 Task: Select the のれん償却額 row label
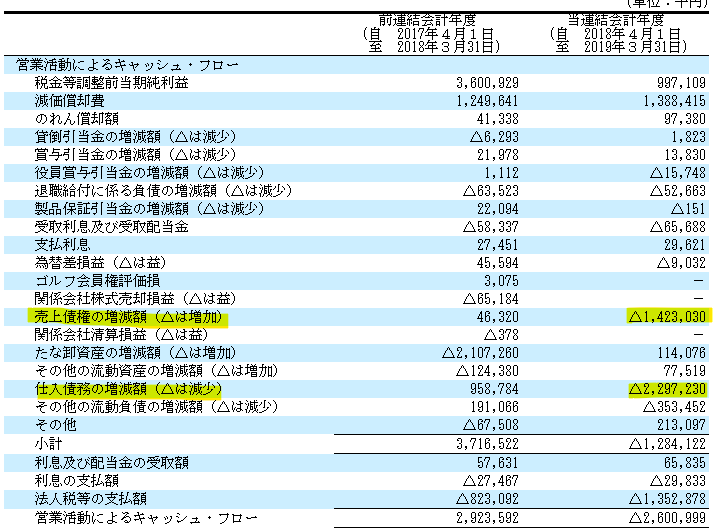click(77, 119)
